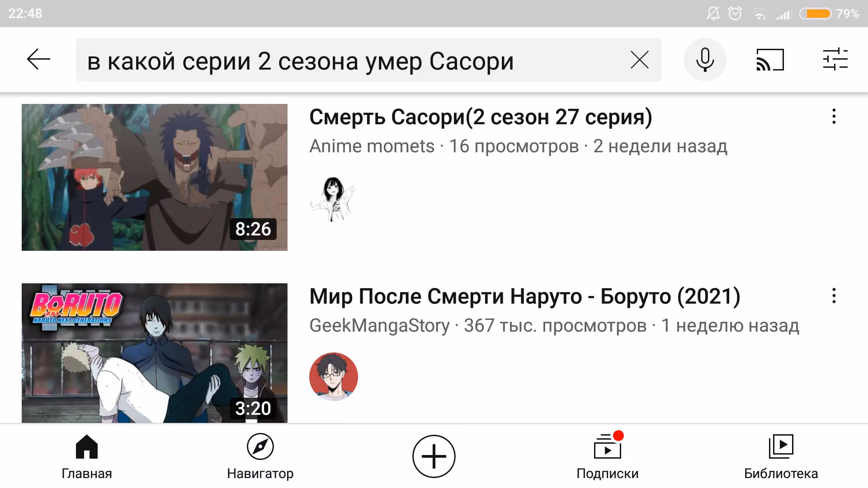Open Мир После Смерти Наруто title
The height and width of the screenshot is (488, 868).
pyautogui.click(x=525, y=296)
